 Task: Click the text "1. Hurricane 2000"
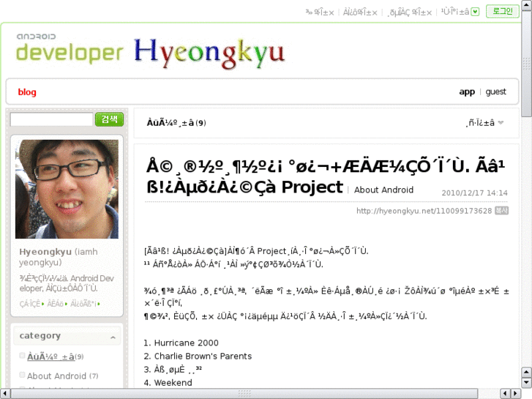pyautogui.click(x=181, y=343)
